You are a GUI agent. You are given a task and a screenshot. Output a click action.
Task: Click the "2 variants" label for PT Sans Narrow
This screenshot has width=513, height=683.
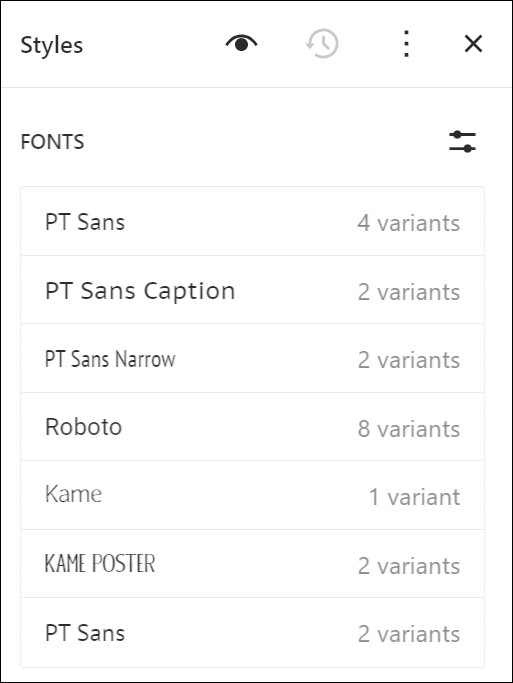coord(408,360)
